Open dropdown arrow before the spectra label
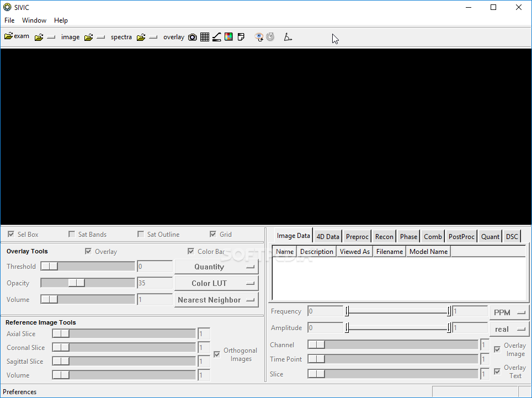The image size is (532, 398). pyautogui.click(x=101, y=37)
